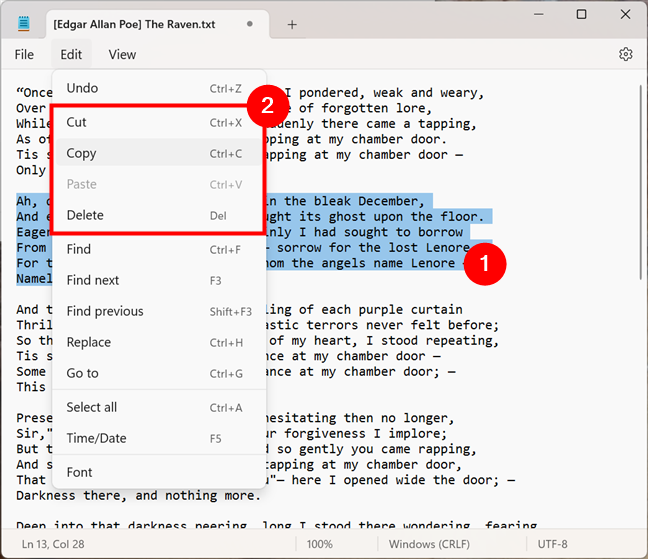Click in line ending 'forgiveness I implore;'
This screenshot has width=648, height=559.
click(357, 433)
